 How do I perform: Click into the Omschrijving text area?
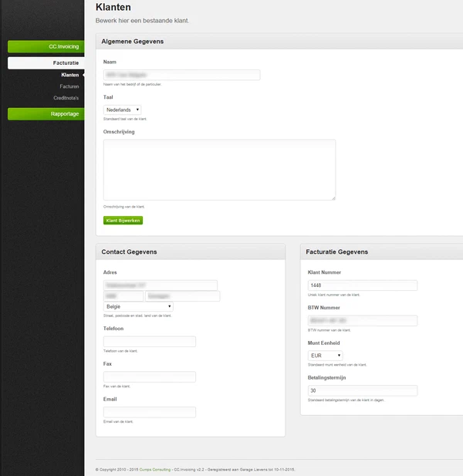click(219, 170)
